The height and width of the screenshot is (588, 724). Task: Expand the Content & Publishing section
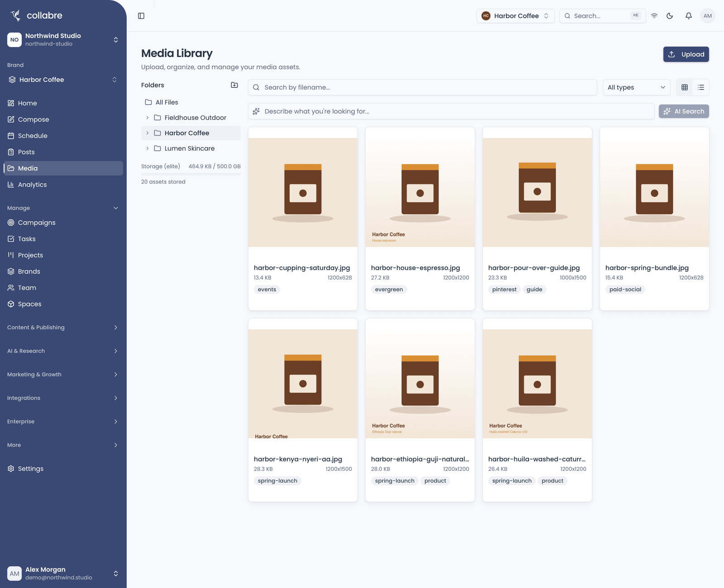tap(63, 327)
